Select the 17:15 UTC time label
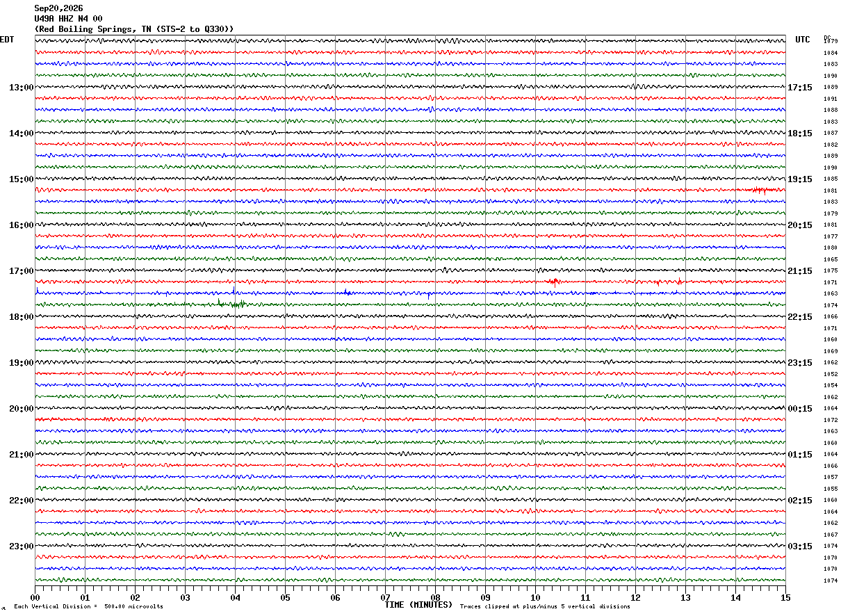 pos(799,88)
